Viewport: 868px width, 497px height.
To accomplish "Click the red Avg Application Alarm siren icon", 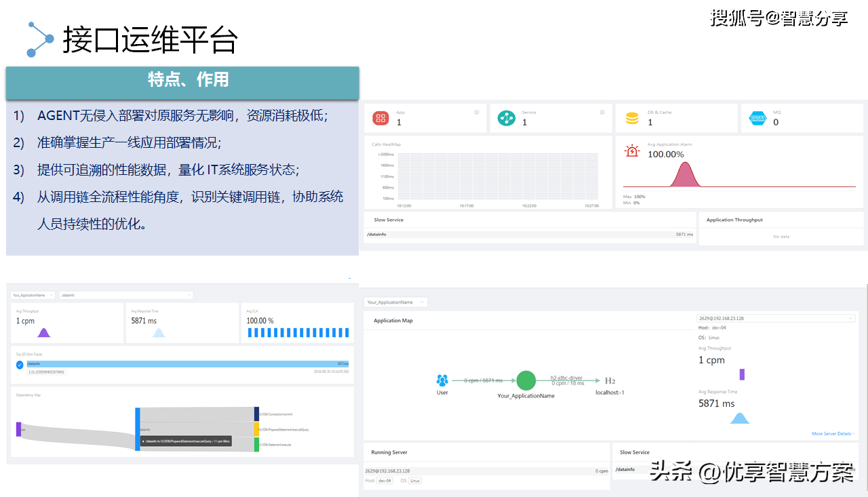I will (x=632, y=151).
